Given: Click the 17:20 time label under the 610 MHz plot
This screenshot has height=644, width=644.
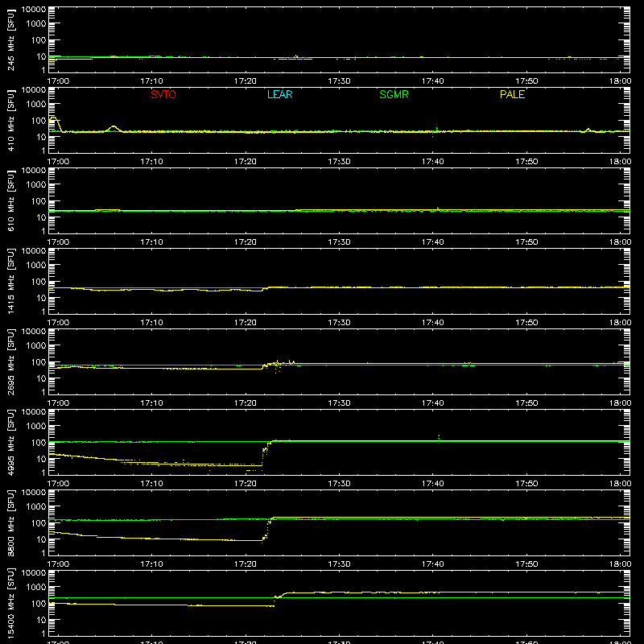Looking at the screenshot, I should coord(246,242).
